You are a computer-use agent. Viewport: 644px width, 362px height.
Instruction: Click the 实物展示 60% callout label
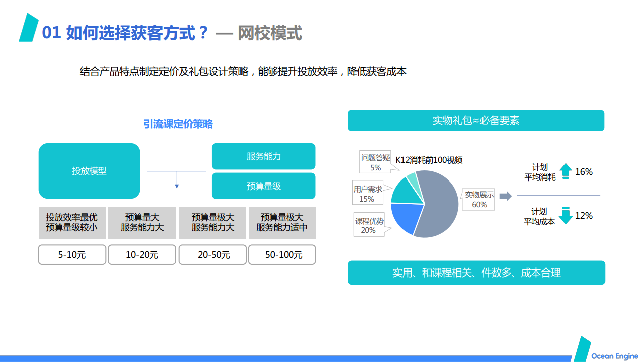pyautogui.click(x=479, y=200)
